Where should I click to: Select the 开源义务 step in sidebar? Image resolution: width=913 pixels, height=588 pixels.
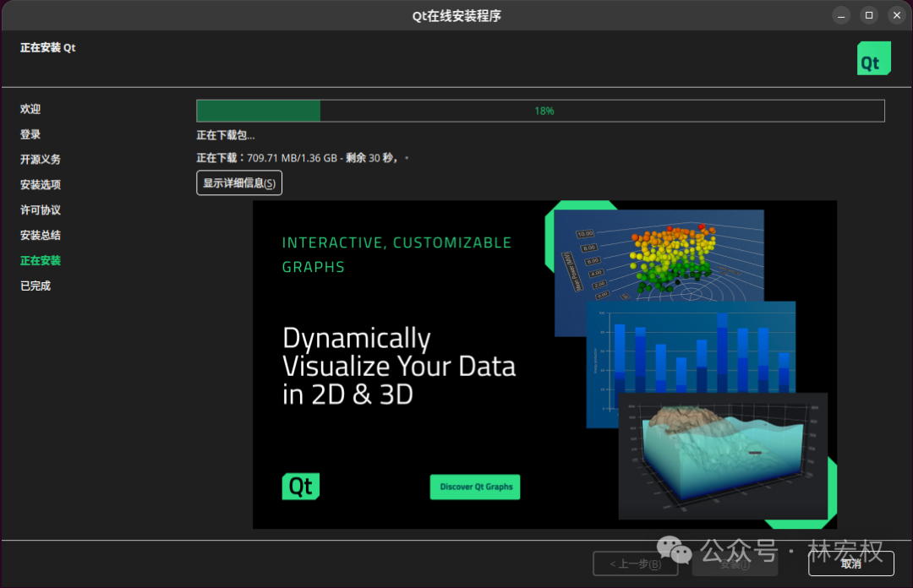41,160
